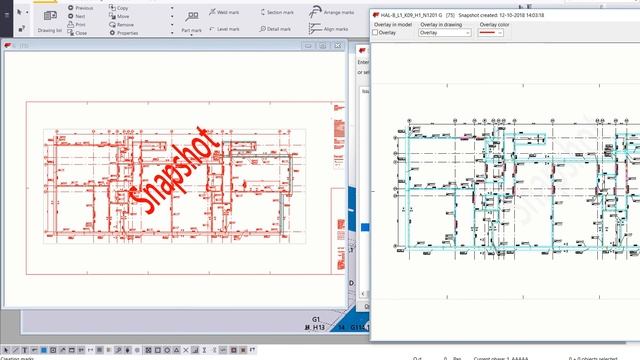Toggle the blue square selection switch
This screenshot has width=640, height=360.
(44, 350)
